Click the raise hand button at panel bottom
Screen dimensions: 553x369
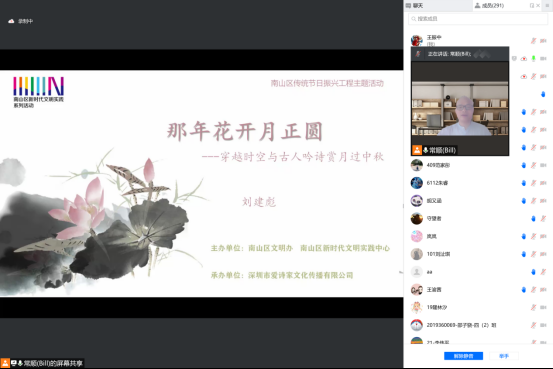pos(504,356)
